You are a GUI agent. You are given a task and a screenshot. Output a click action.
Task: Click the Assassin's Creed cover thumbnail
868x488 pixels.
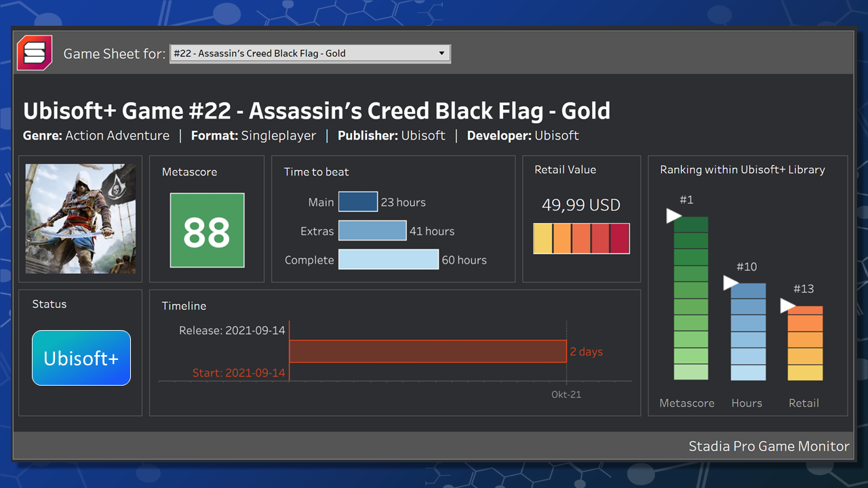pyautogui.click(x=81, y=218)
